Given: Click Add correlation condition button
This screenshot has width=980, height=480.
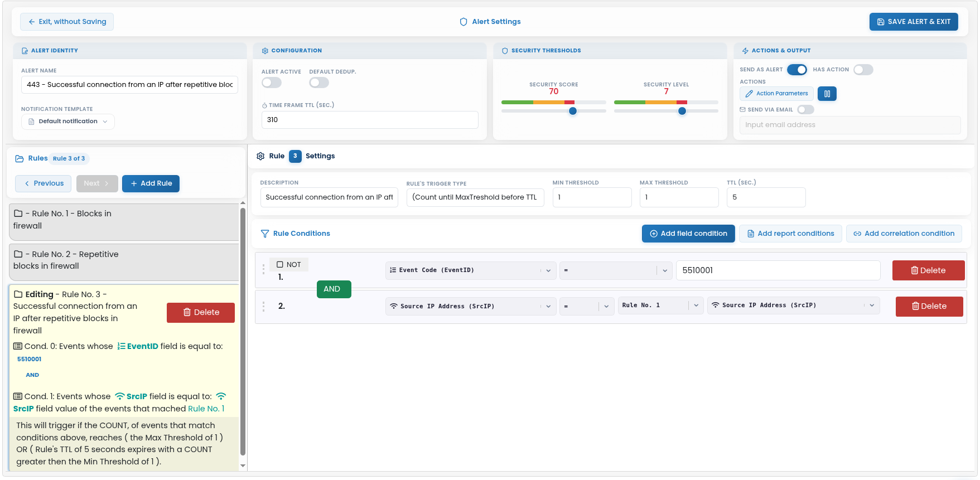Looking at the screenshot, I should 904,234.
